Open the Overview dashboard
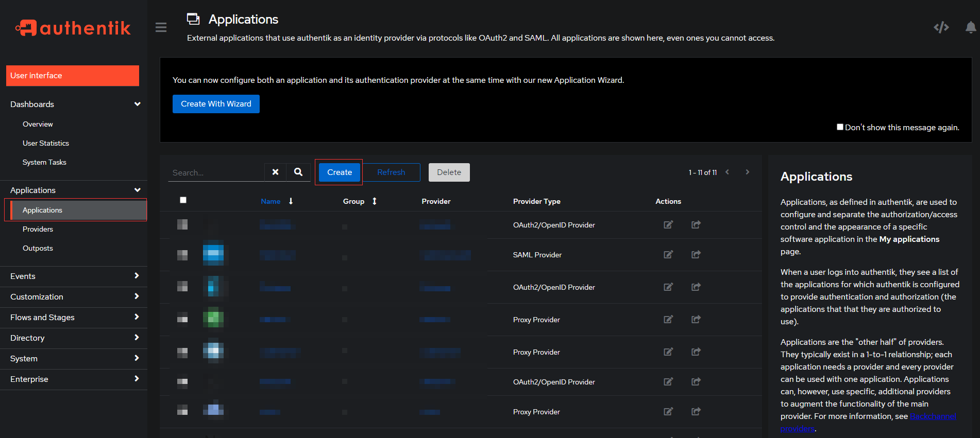 38,124
